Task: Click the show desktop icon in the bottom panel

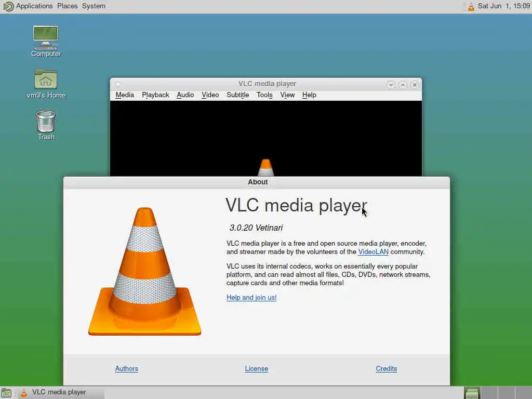Action: click(6, 393)
